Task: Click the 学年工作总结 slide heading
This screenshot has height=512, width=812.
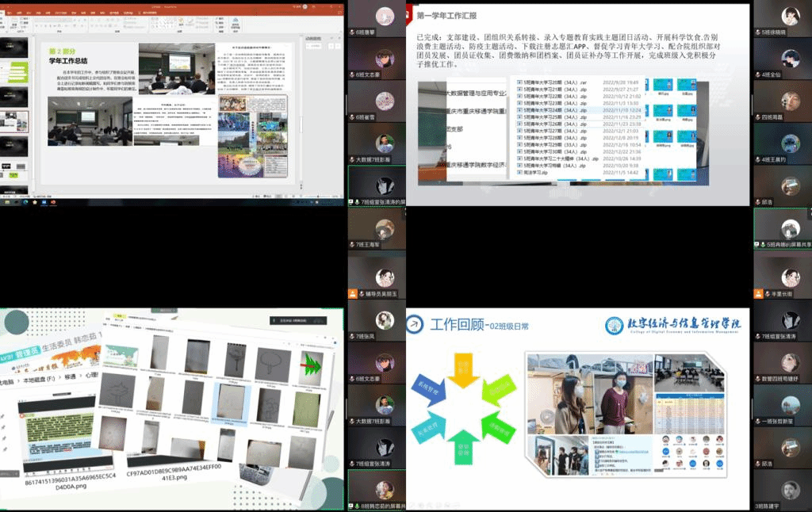Action: tap(69, 59)
